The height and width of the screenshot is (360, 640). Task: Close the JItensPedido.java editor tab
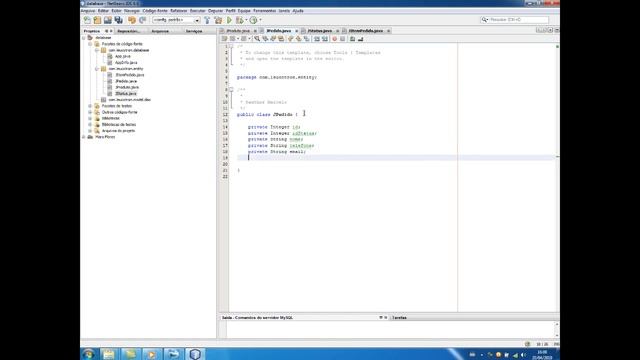pyautogui.click(x=388, y=31)
